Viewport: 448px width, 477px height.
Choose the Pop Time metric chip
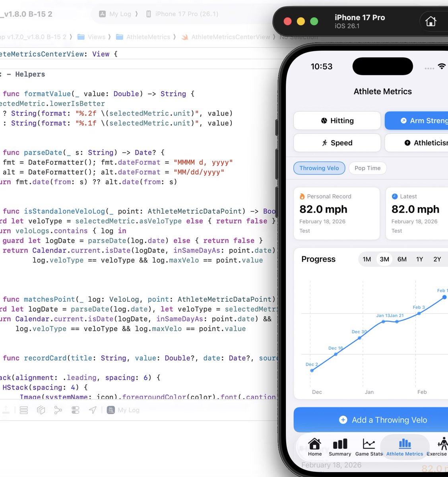368,168
